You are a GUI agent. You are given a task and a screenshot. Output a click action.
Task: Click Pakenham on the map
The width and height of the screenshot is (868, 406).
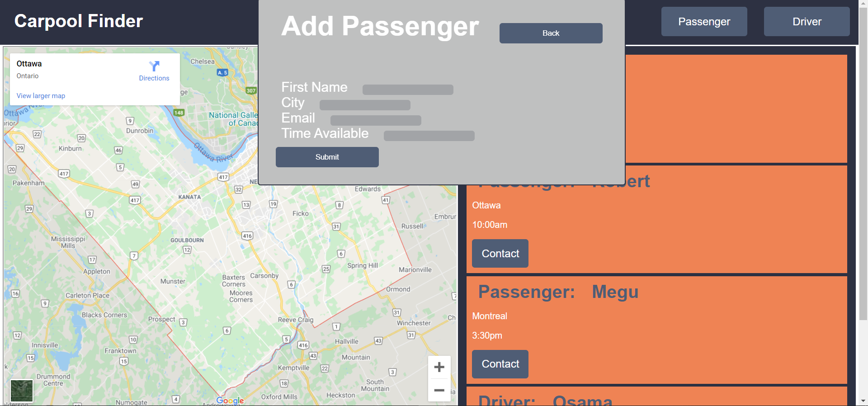point(28,183)
